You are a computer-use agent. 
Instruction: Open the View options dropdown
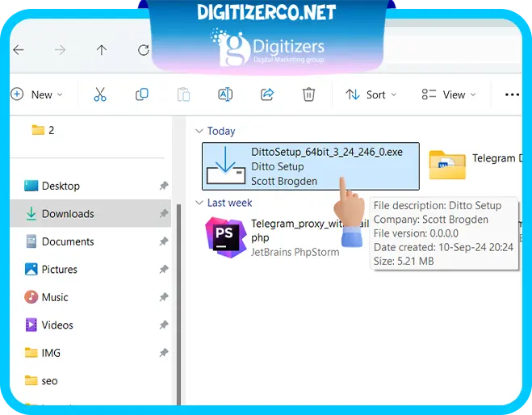click(x=449, y=94)
